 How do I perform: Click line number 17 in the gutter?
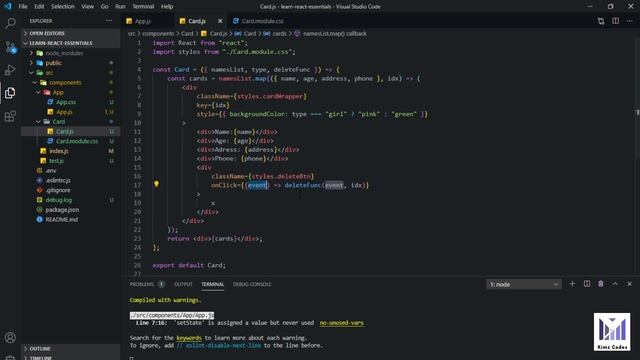point(138,185)
